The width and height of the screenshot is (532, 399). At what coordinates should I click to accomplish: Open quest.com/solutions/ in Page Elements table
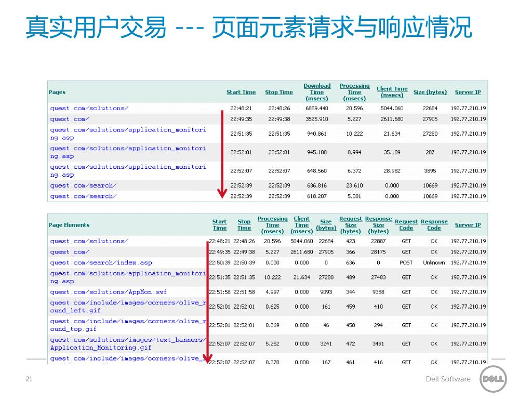coord(89,241)
